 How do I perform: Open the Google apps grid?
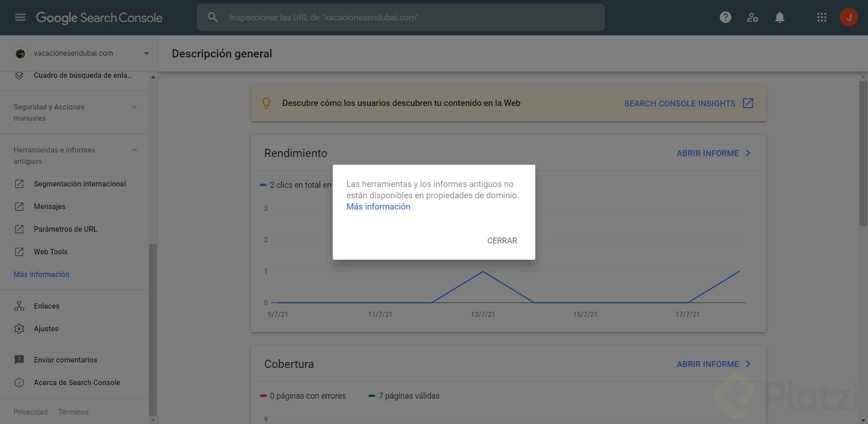822,17
